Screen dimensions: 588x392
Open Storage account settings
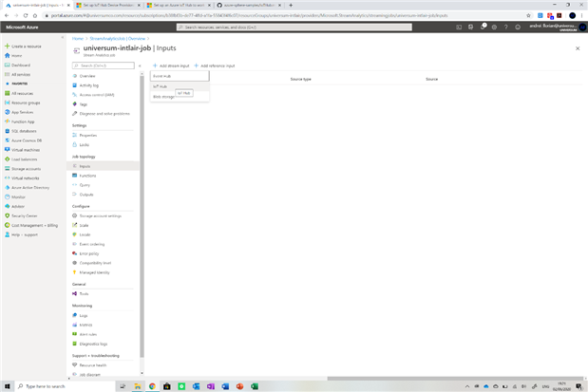(103, 215)
